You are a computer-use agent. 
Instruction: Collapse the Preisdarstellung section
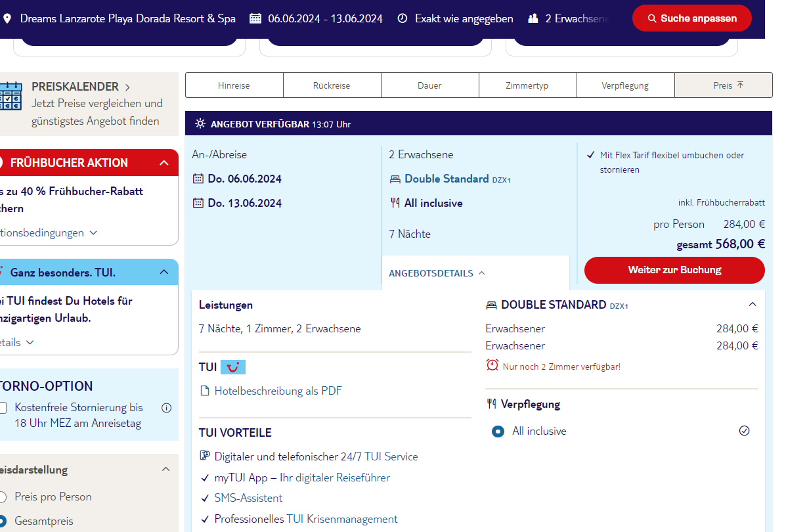coord(166,470)
